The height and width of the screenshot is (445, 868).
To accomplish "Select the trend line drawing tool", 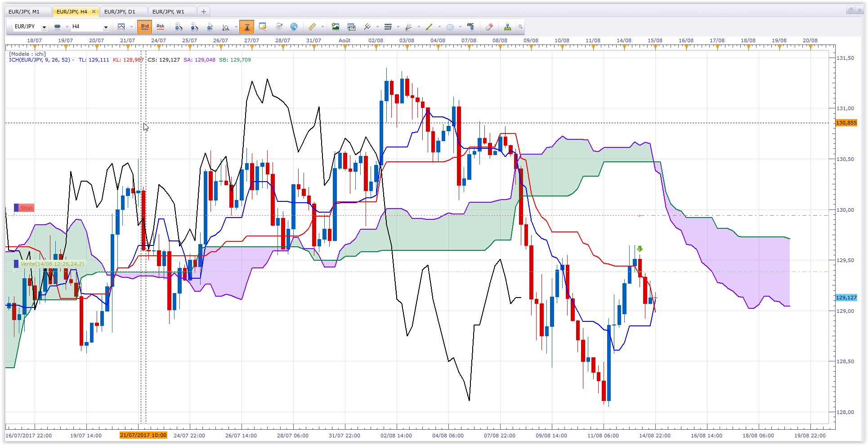I will [x=429, y=27].
